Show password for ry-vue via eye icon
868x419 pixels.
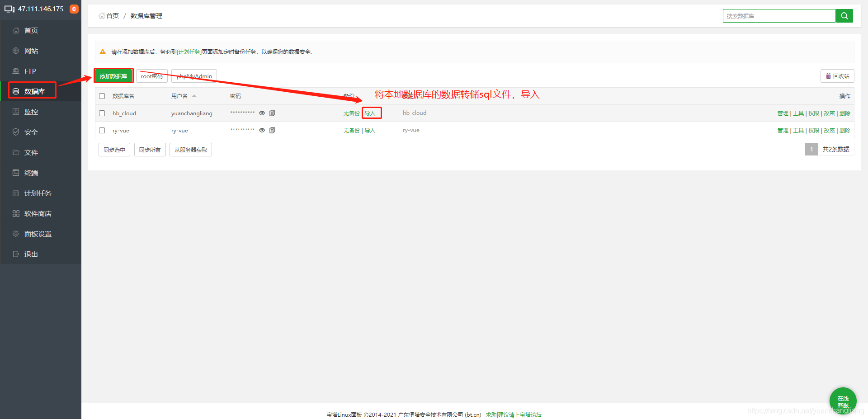(x=262, y=130)
